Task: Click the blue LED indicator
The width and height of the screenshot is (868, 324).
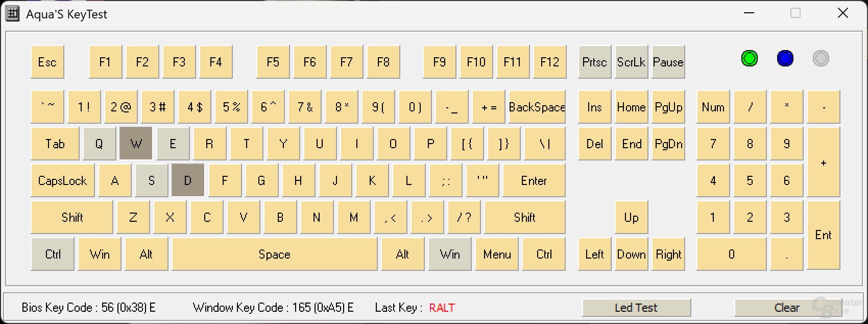Action: tap(785, 58)
